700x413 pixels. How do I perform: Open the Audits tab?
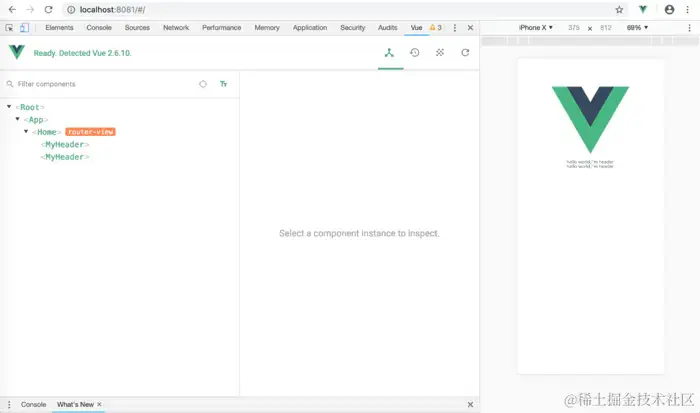(x=388, y=28)
